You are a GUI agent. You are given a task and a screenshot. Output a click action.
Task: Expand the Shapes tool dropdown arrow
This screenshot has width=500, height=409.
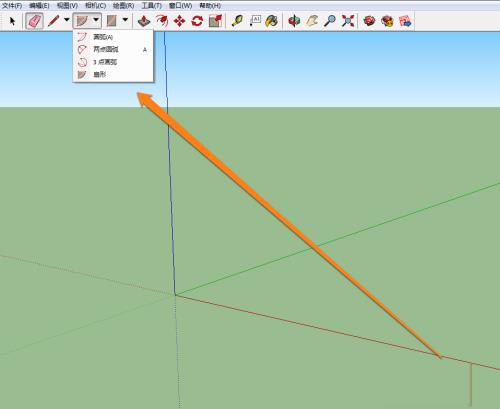pyautogui.click(x=125, y=20)
